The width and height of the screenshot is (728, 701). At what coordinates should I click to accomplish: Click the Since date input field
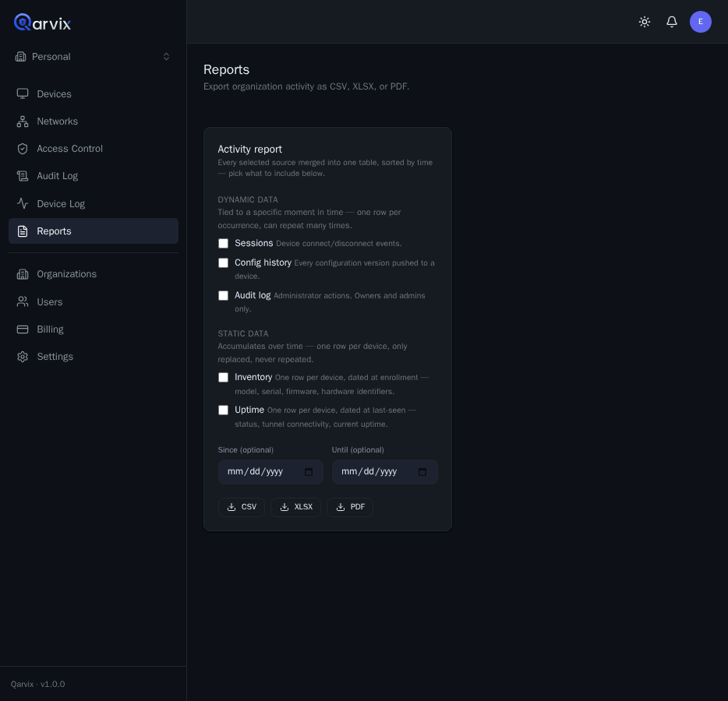(x=270, y=472)
